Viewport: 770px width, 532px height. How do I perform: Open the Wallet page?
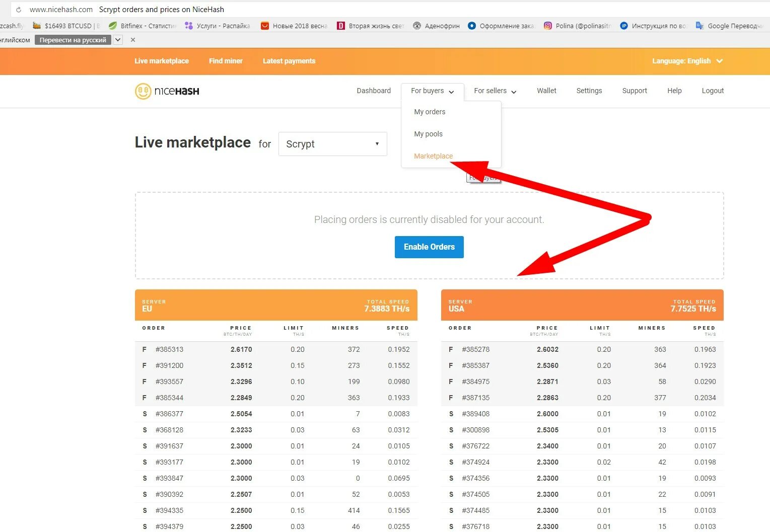coord(546,91)
